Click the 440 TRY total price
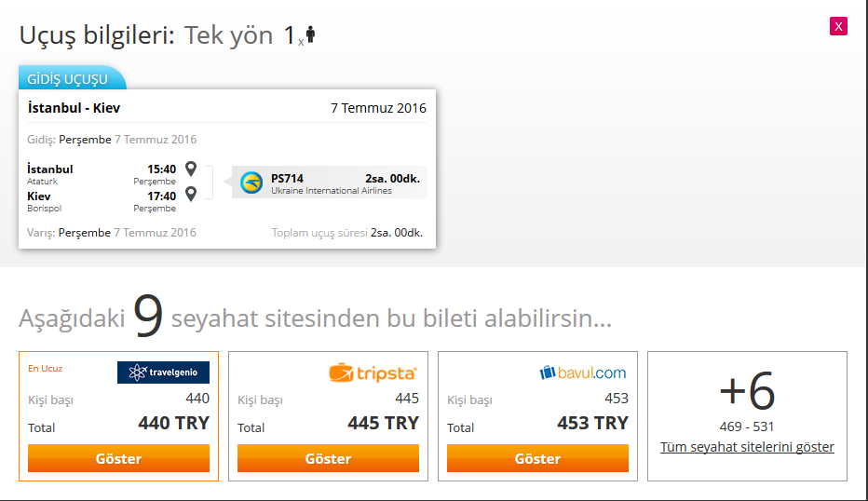This screenshot has width=868, height=501. click(173, 423)
